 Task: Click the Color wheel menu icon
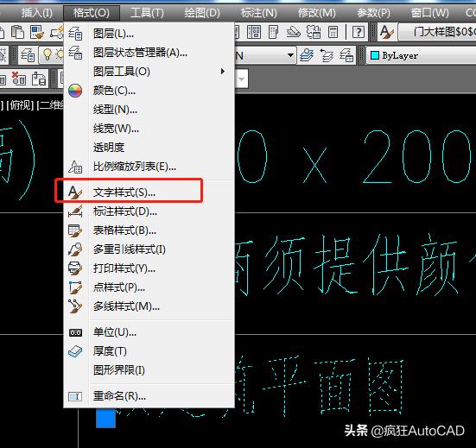point(75,91)
